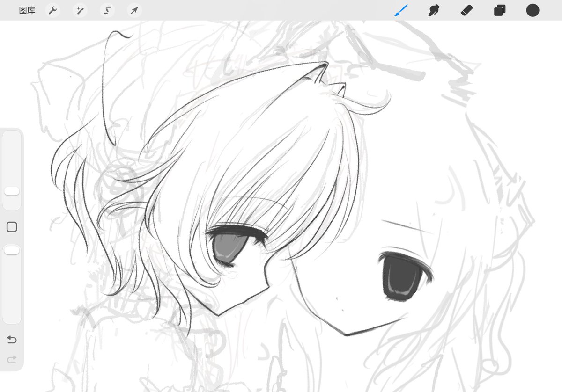562x392 pixels.
Task: Open the Actions wrench menu
Action: [x=52, y=10]
